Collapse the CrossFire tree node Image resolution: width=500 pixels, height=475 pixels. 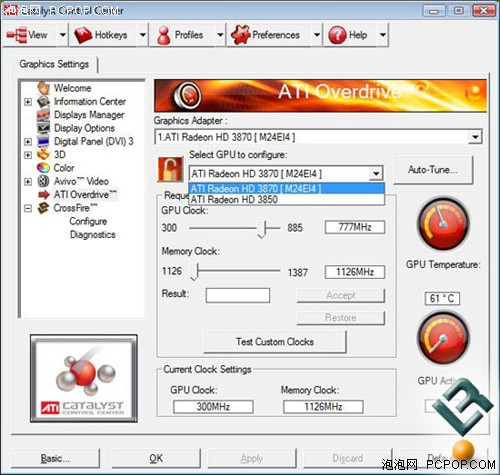28,209
